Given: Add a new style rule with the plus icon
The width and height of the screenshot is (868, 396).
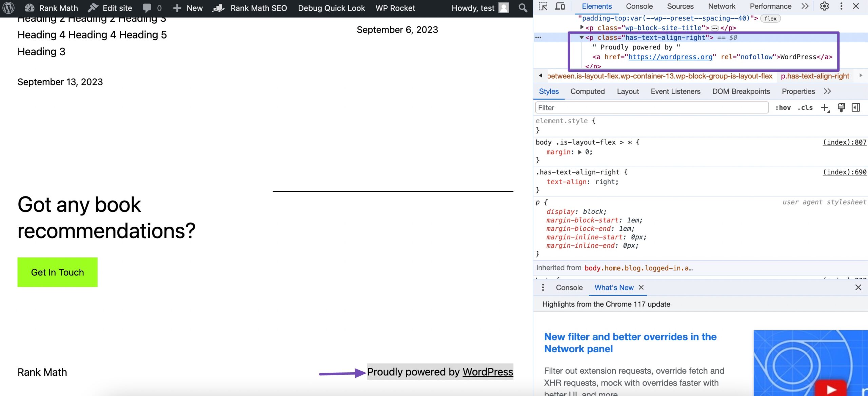Looking at the screenshot, I should (x=825, y=107).
